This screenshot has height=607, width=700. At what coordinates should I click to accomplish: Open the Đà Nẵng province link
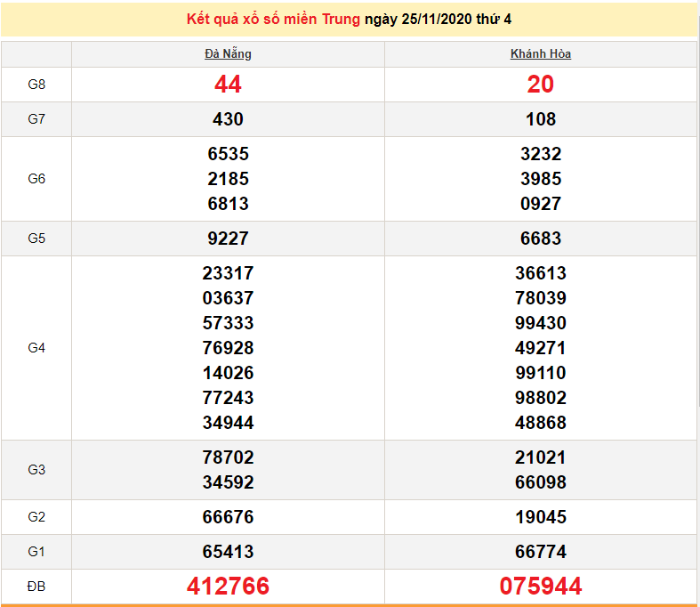pos(228,54)
